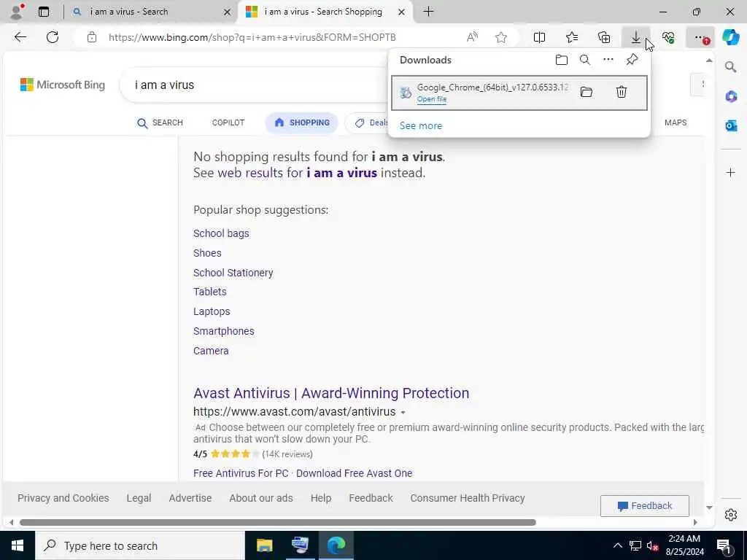Open the tab actions menu icon
This screenshot has width=747, height=560.
[44, 12]
